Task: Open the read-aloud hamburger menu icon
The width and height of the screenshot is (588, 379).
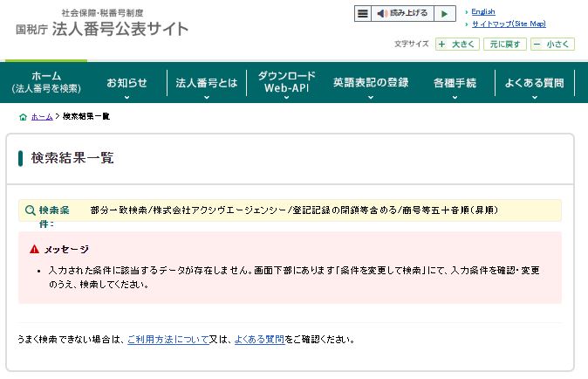Action: pyautogui.click(x=363, y=13)
